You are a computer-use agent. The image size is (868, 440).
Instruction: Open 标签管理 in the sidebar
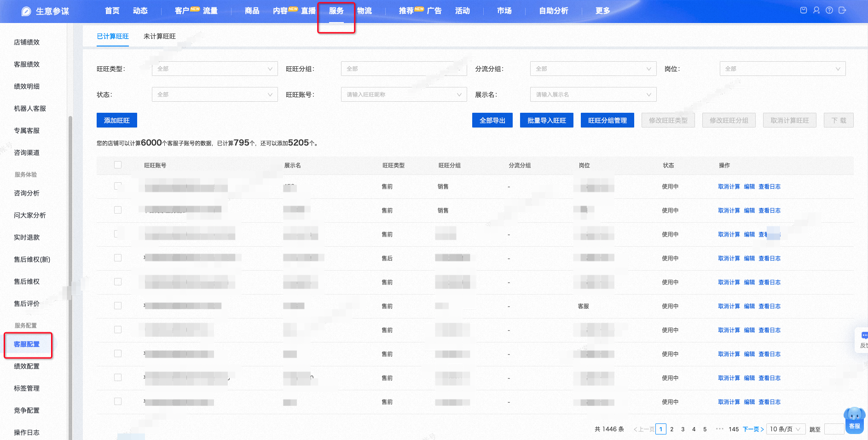[27, 388]
